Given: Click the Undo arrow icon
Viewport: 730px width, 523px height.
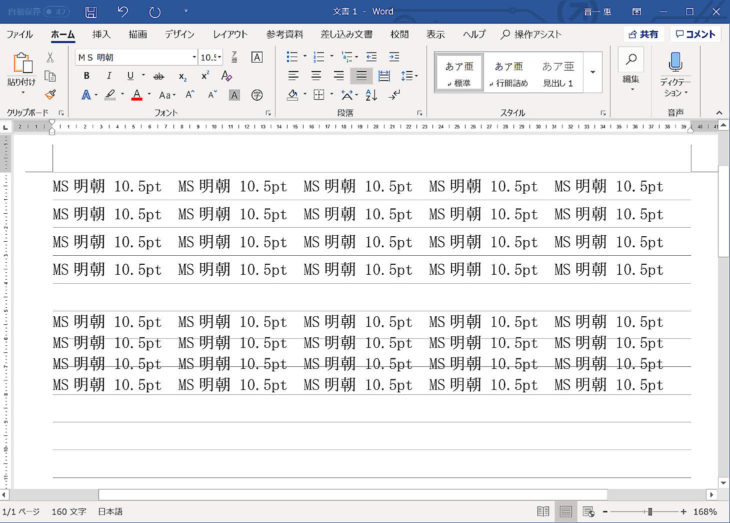Looking at the screenshot, I should [122, 12].
